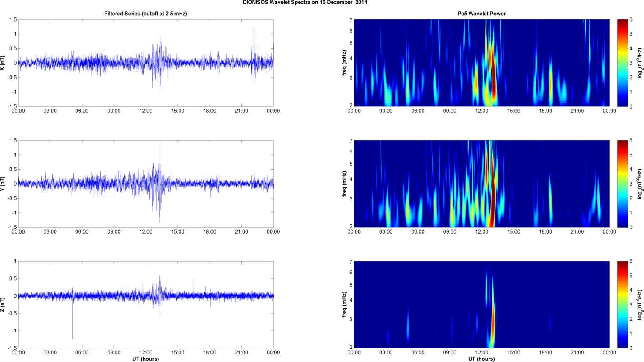Click the log2(nT²/Hz) label of the Z-row colorbar
The image size is (644, 362).
pos(640,305)
